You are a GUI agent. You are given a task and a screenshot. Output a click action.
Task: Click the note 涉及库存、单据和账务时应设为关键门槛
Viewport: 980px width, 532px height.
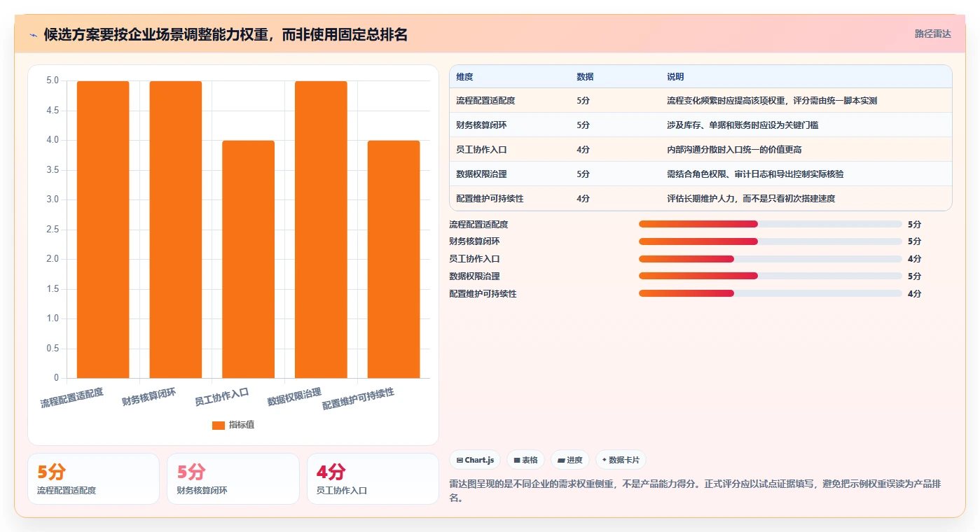click(743, 125)
